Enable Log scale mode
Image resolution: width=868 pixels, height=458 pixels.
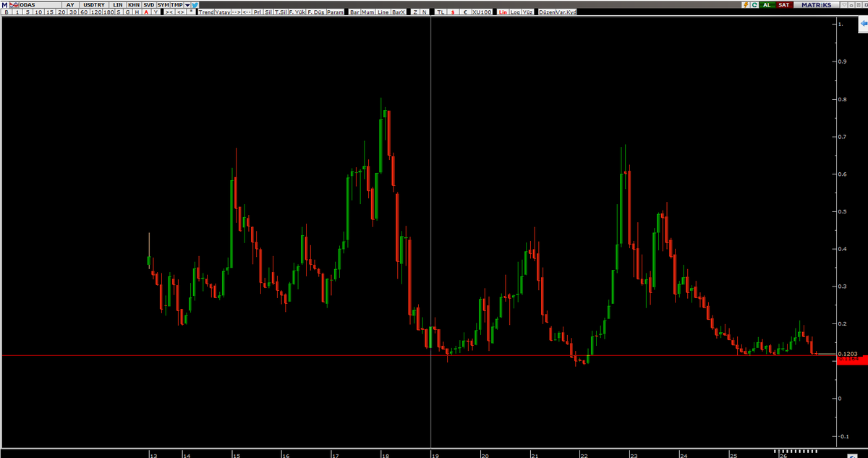(x=515, y=12)
